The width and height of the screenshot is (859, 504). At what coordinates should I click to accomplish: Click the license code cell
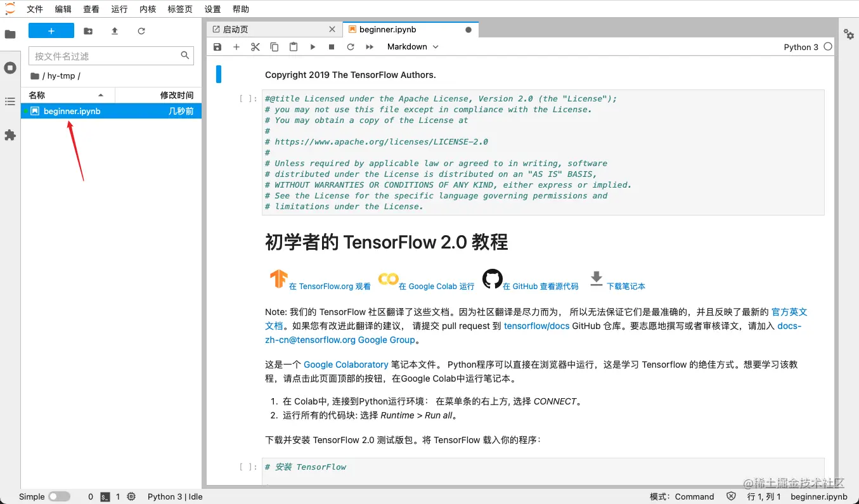coord(543,153)
